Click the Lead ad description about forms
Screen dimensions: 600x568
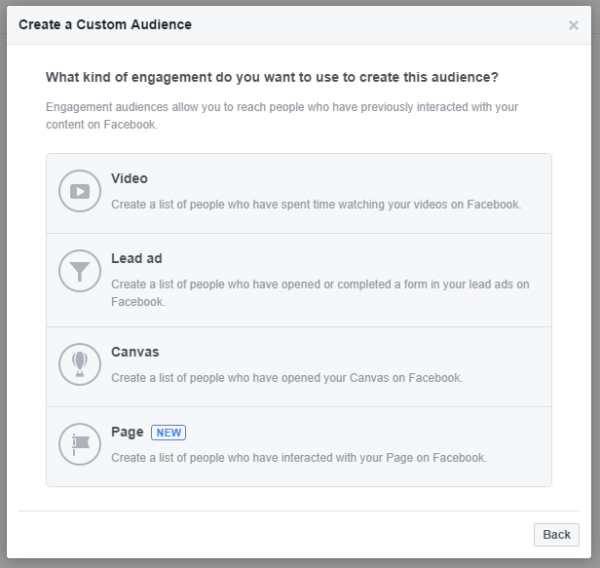[x=320, y=285]
